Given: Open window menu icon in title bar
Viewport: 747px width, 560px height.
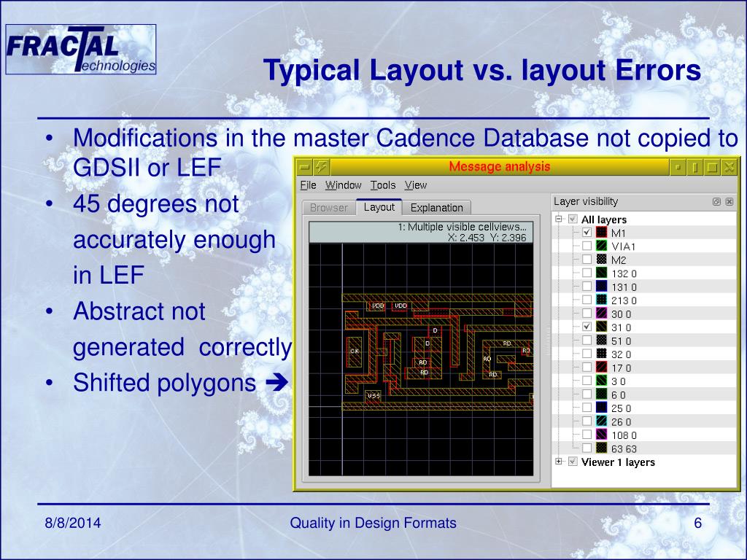Looking at the screenshot, I should (x=305, y=167).
